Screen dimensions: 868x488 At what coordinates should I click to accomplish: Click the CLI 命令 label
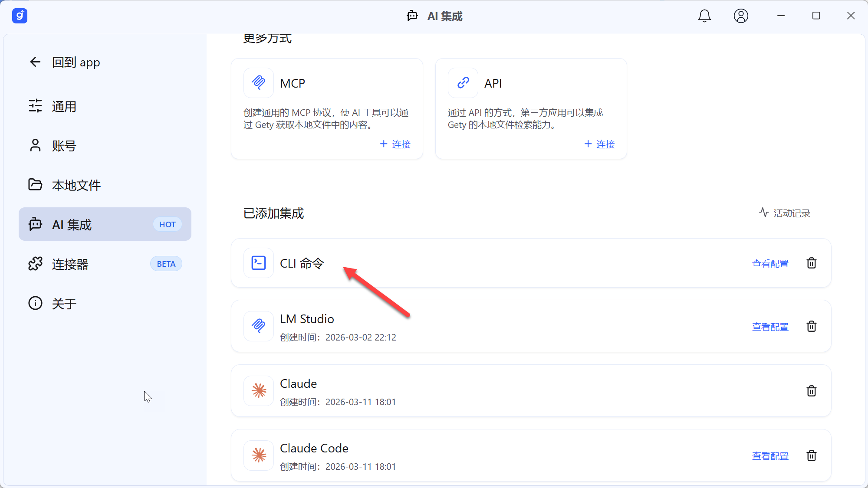(302, 263)
